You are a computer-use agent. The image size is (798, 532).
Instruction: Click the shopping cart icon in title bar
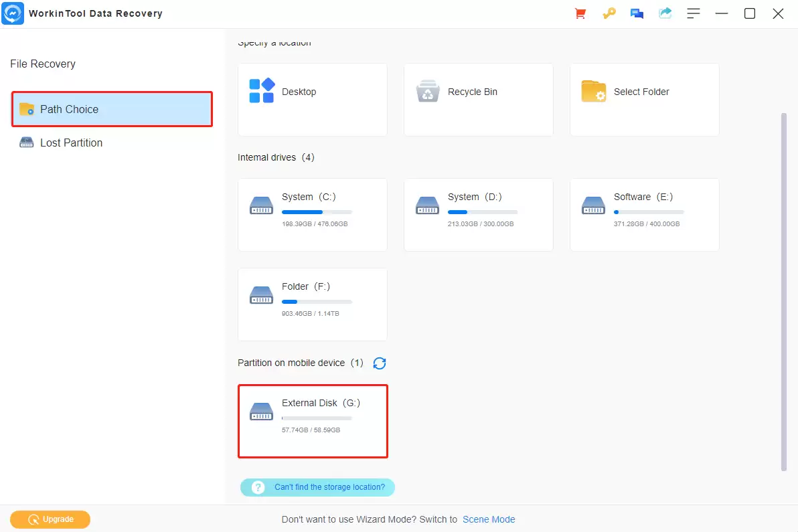coord(580,13)
